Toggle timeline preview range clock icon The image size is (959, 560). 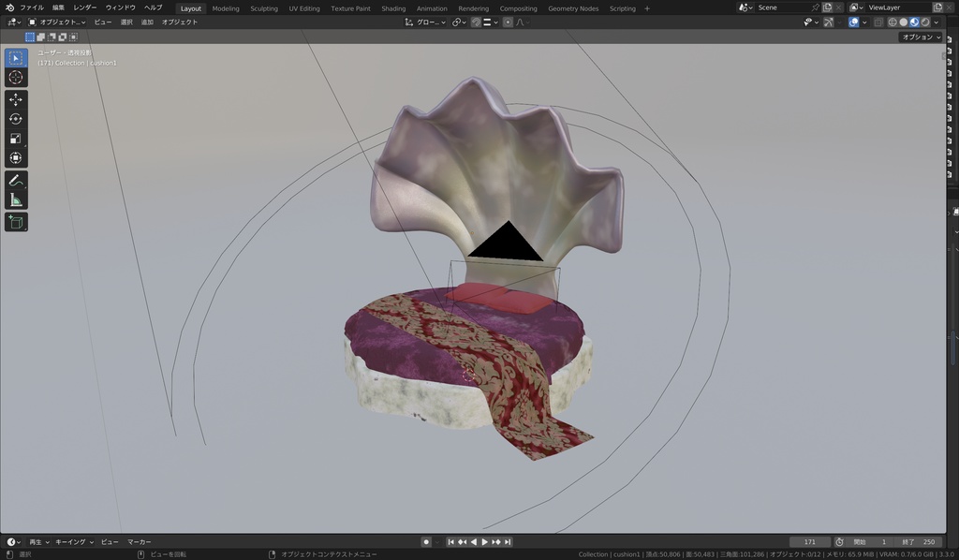(x=840, y=541)
